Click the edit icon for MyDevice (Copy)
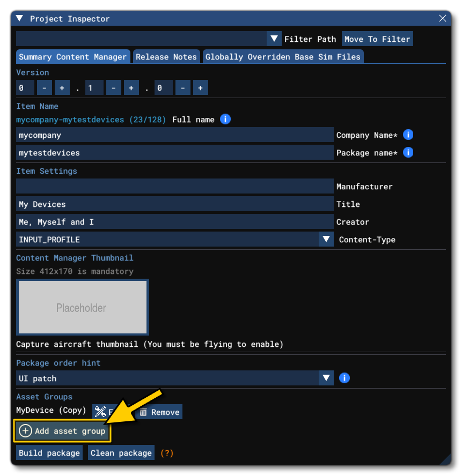Viewport: 462px width, 476px height. (99, 412)
